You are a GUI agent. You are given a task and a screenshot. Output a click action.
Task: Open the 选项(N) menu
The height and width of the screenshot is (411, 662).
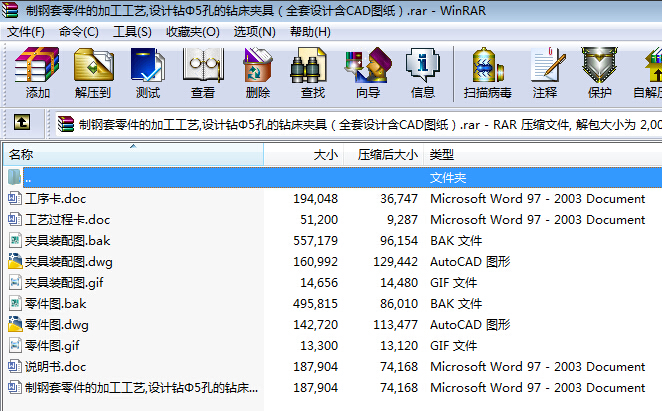255,32
